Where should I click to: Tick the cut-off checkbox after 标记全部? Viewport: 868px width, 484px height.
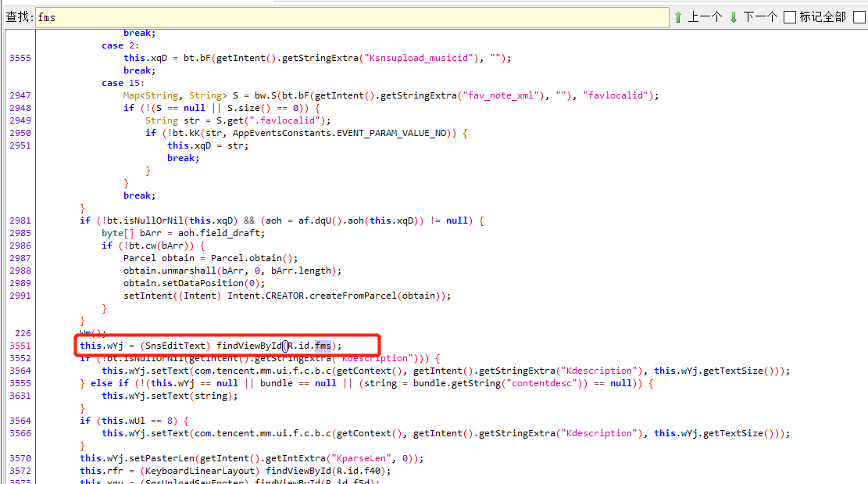(x=859, y=17)
